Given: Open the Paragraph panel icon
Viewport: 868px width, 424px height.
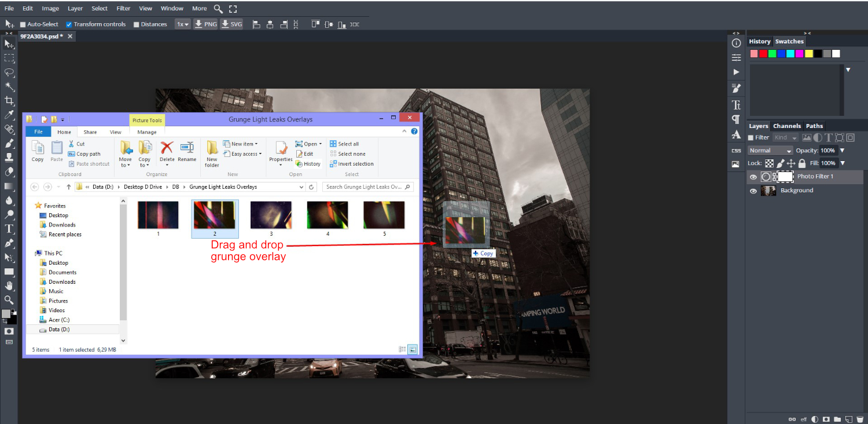Looking at the screenshot, I should click(736, 119).
